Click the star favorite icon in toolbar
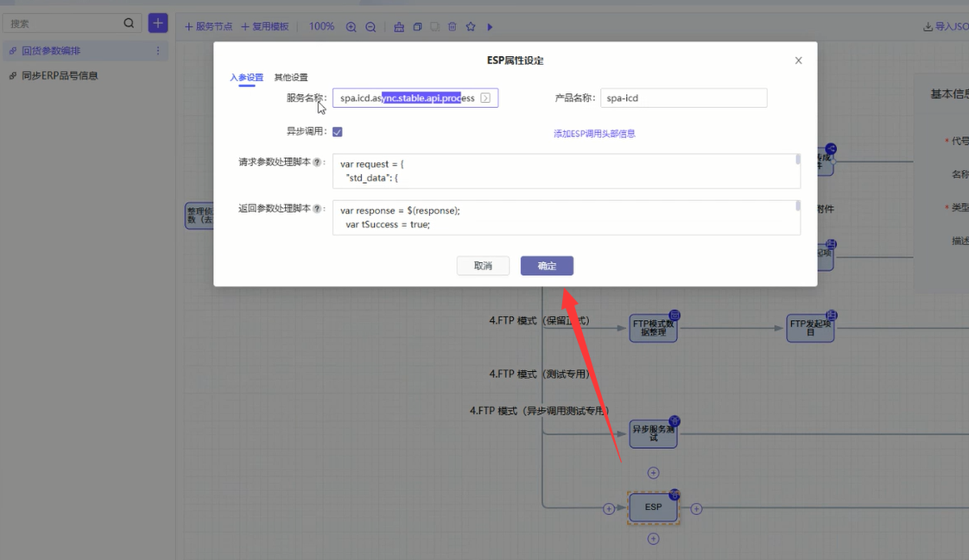The image size is (969, 560). (x=471, y=27)
